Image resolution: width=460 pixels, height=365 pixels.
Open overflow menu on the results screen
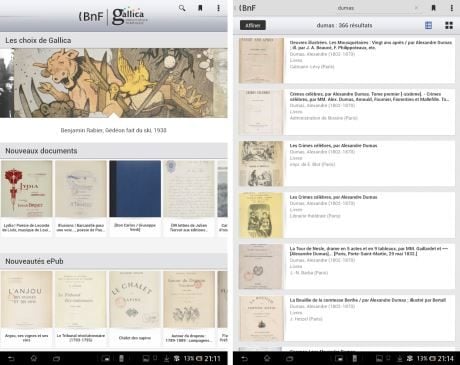click(x=452, y=8)
